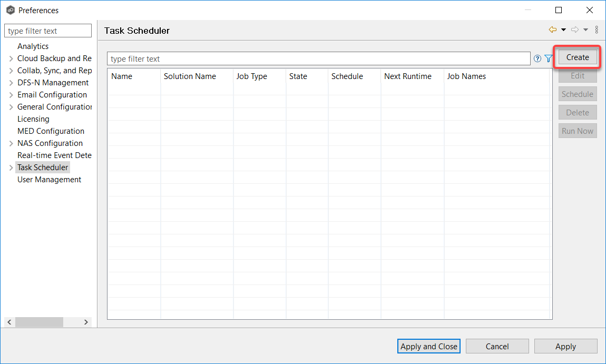Click Apply and Close

(428, 346)
